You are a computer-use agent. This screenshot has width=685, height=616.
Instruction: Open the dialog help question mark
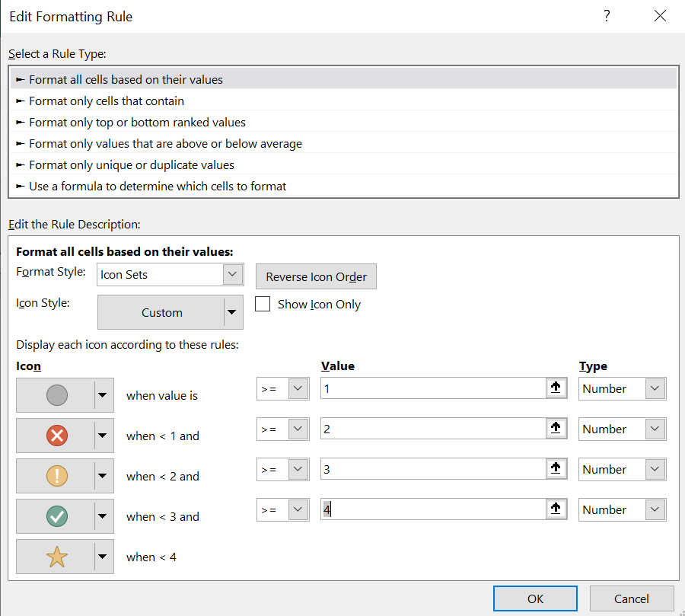pos(607,16)
